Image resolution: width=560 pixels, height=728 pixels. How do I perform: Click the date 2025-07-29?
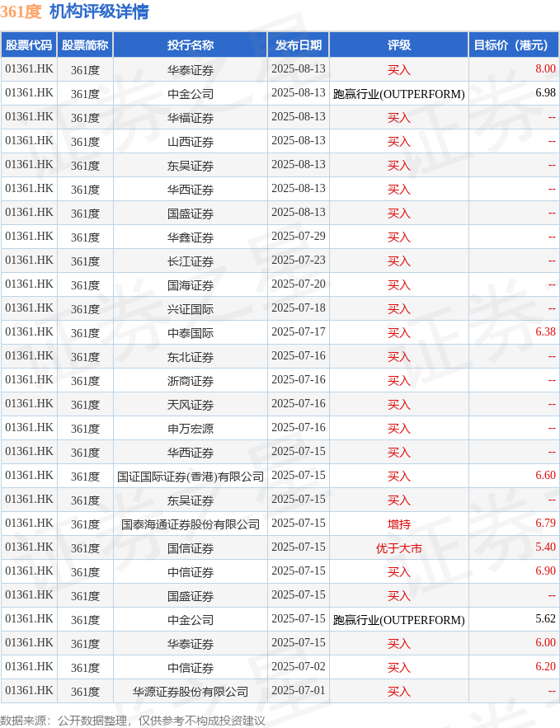(x=299, y=237)
